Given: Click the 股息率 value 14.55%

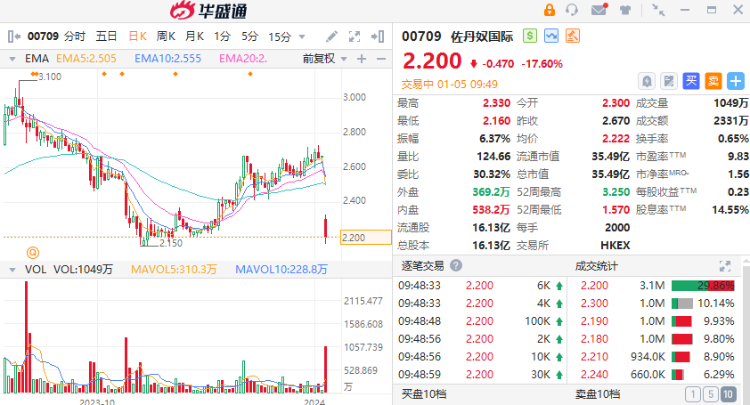Looking at the screenshot, I should coord(730,209).
